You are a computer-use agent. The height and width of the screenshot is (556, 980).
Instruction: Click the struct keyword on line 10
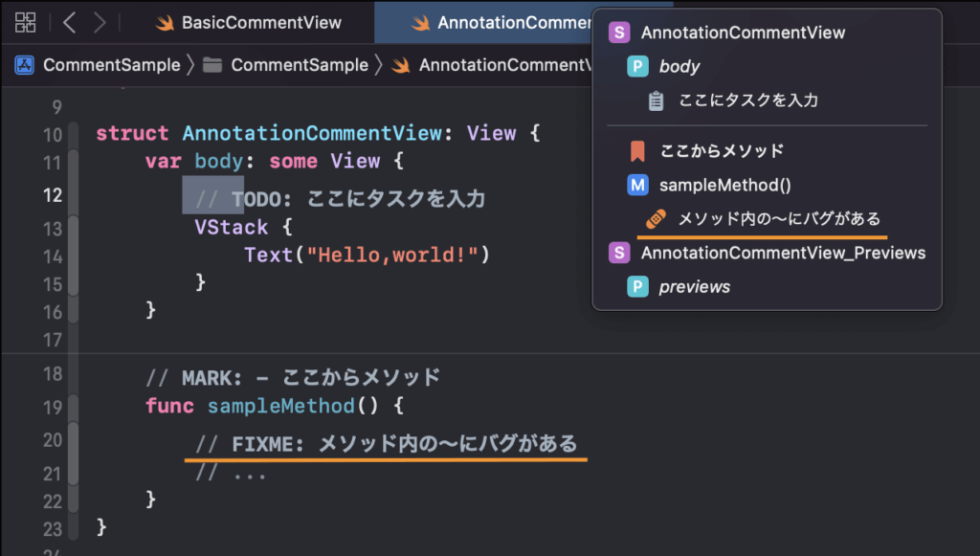[132, 133]
